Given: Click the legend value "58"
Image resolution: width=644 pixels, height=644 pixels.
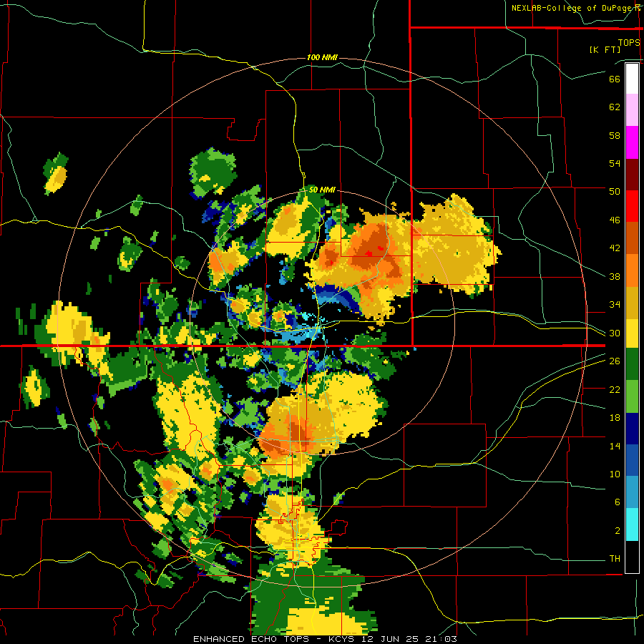Looking at the screenshot, I should coord(615,135).
